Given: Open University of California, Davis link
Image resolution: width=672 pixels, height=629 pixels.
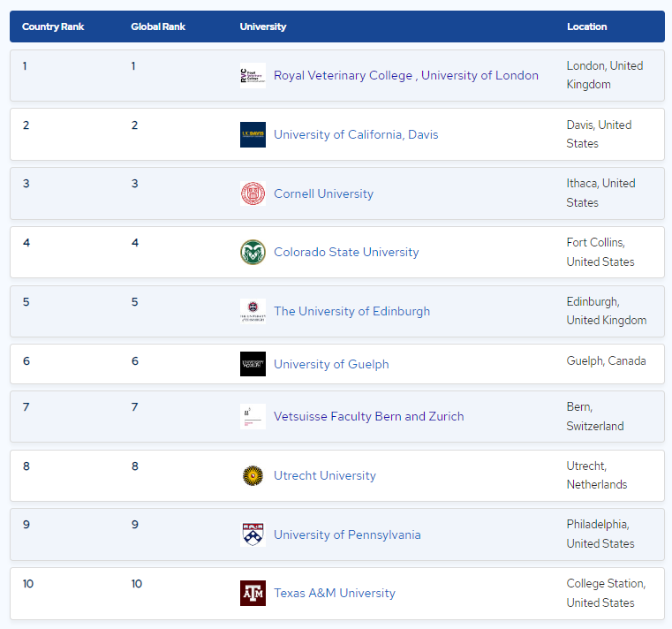Looking at the screenshot, I should click(x=356, y=135).
